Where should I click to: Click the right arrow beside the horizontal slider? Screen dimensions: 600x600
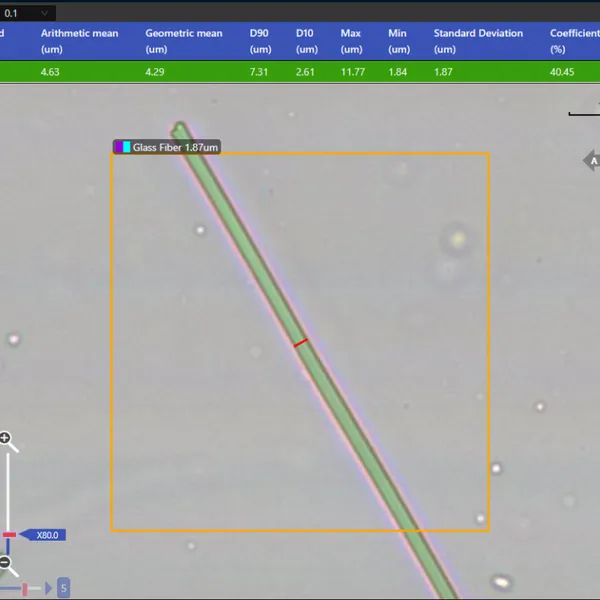coord(49,588)
